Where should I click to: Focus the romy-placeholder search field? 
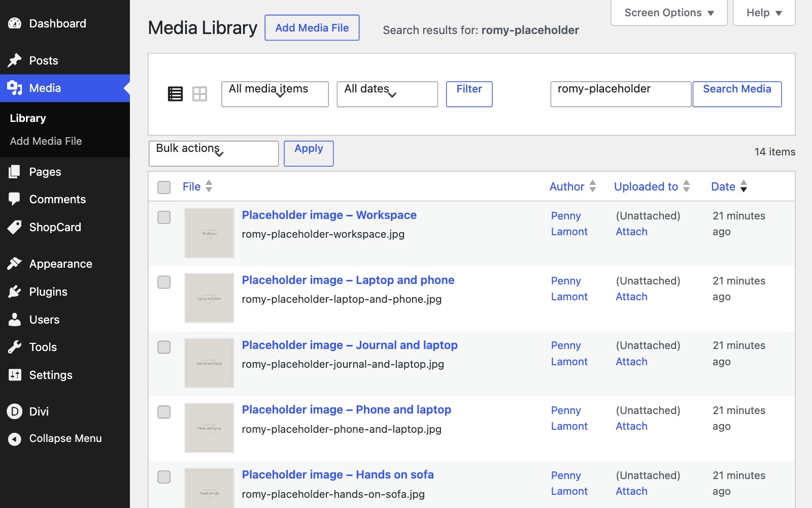pyautogui.click(x=621, y=94)
